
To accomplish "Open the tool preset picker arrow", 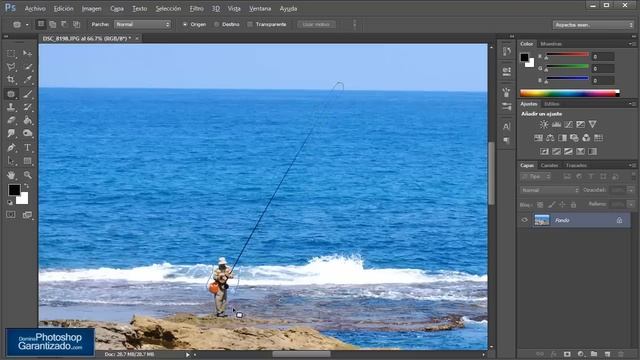I will click(27, 25).
